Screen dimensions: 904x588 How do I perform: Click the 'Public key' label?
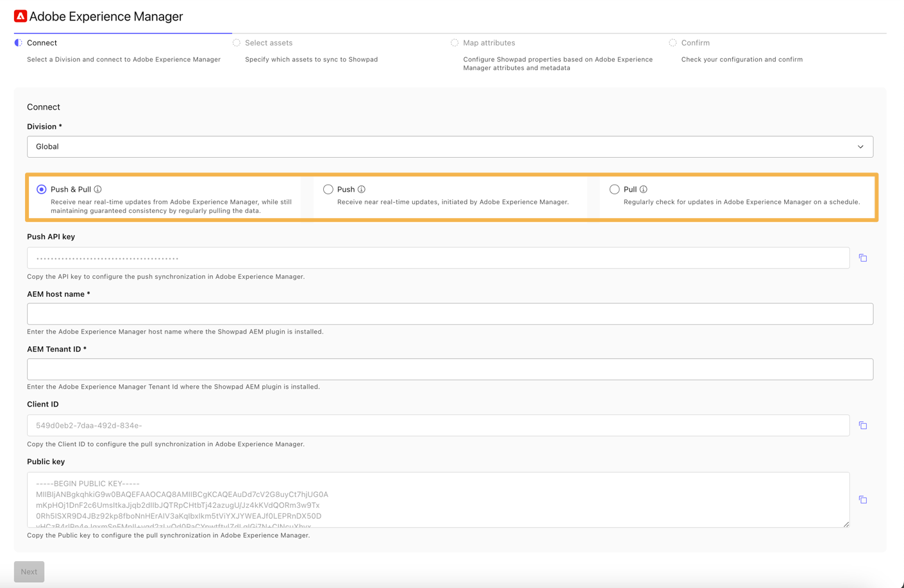(46, 462)
